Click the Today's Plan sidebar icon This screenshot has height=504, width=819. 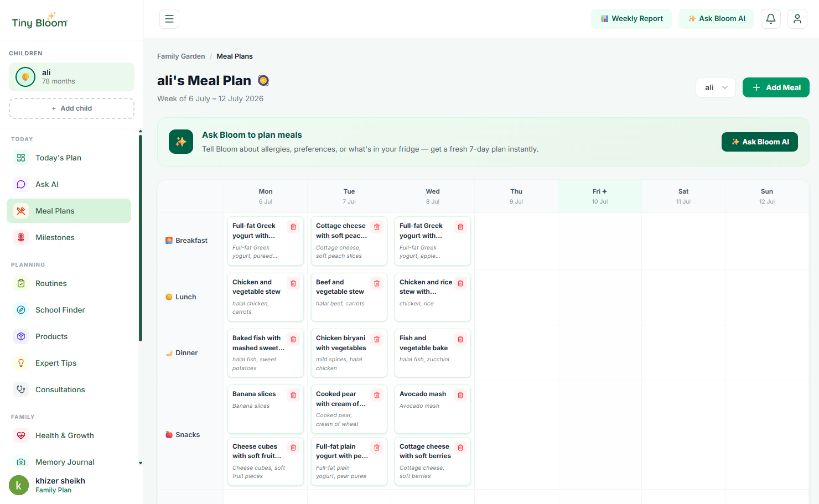21,158
